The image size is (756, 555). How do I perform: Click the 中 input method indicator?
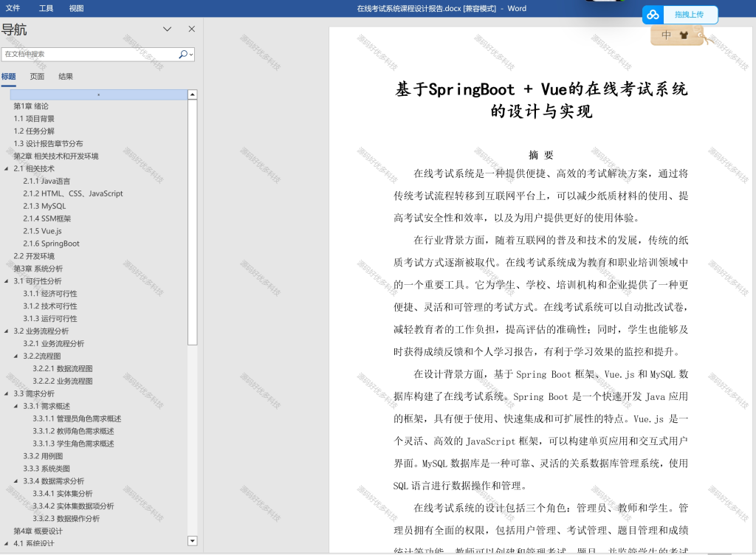(x=666, y=35)
